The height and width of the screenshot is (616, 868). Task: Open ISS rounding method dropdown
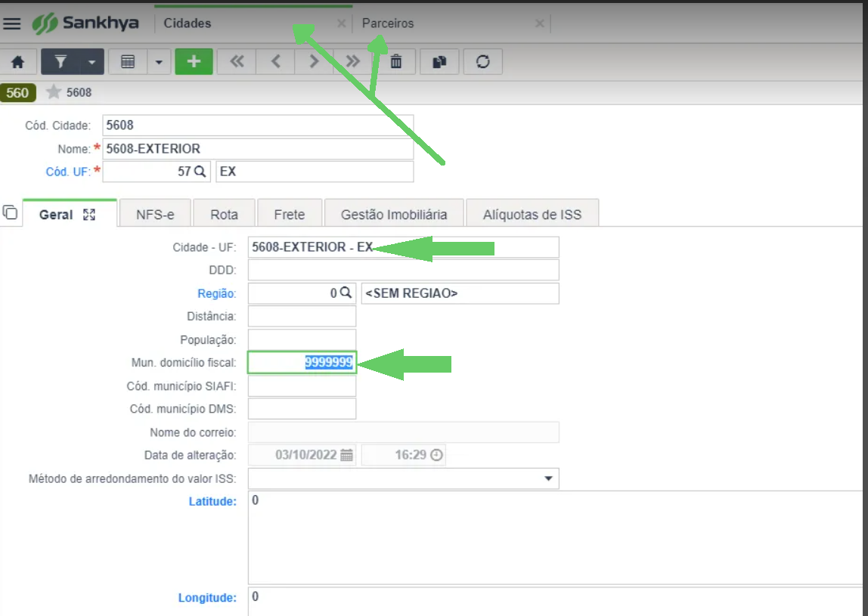pos(548,479)
